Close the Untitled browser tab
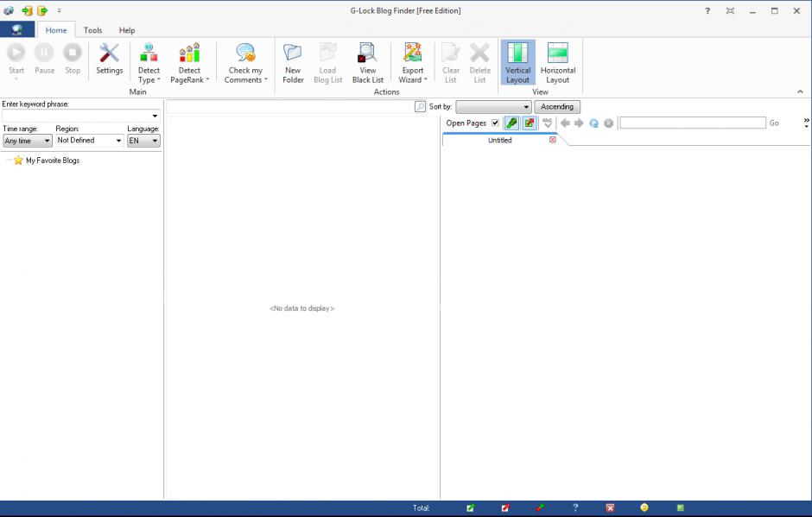 click(553, 140)
